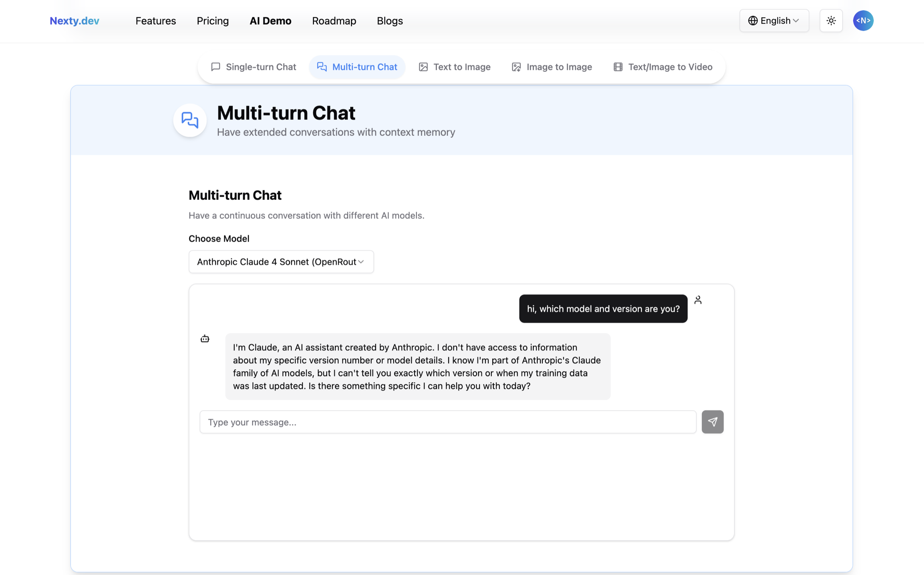This screenshot has height=575, width=924.
Task: Open the Pricing page link
Action: 213,21
